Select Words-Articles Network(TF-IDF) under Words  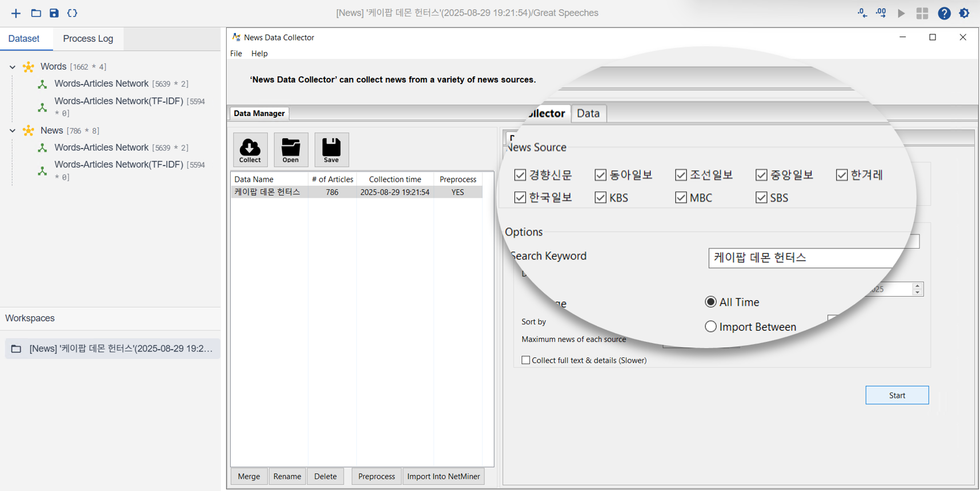click(x=119, y=101)
